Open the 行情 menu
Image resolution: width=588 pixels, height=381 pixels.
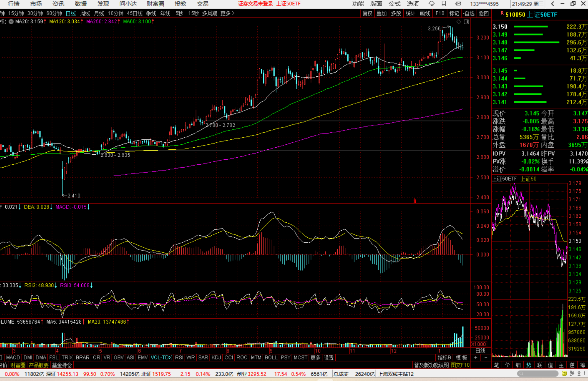click(x=14, y=4)
